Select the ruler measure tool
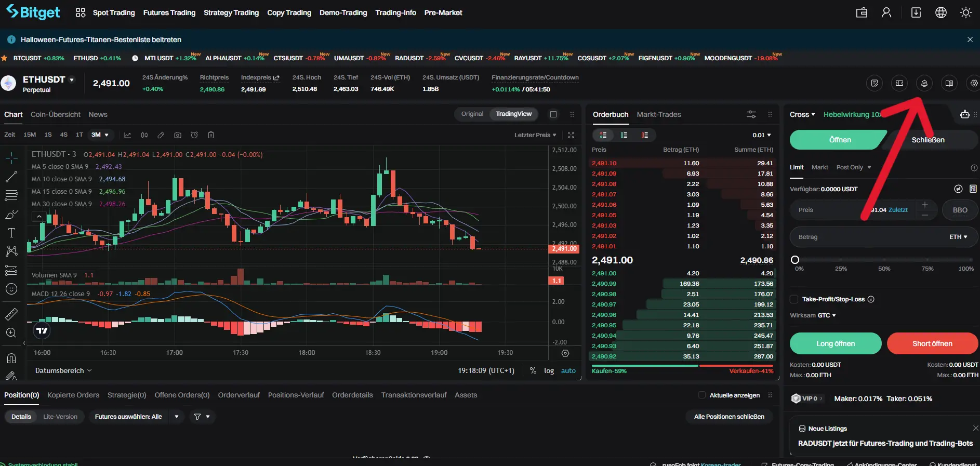 tap(11, 314)
